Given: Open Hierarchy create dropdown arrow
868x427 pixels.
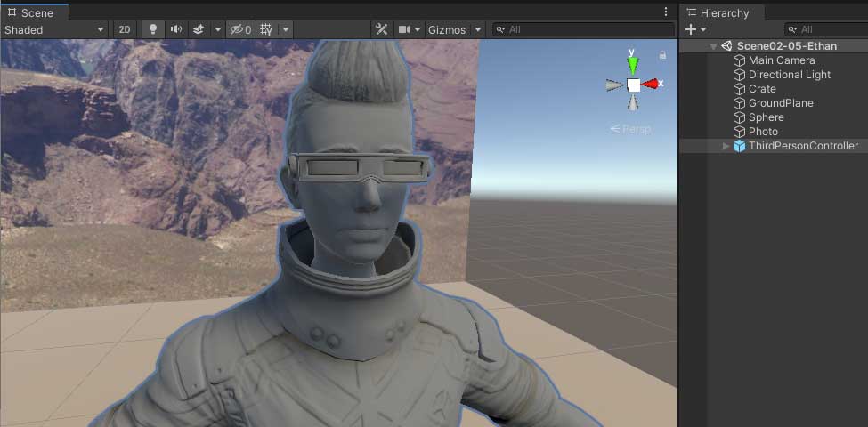Looking at the screenshot, I should 703,29.
